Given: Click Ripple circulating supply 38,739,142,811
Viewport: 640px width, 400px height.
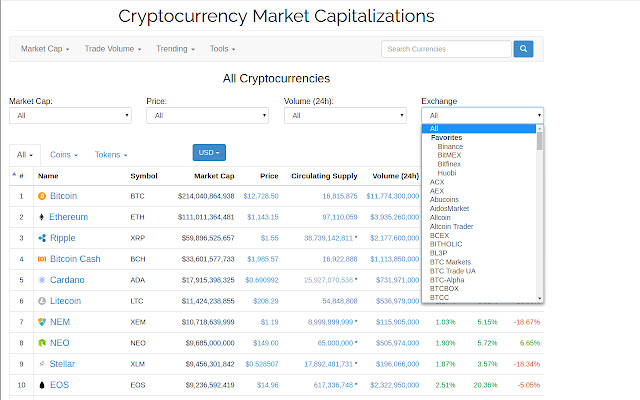Looking at the screenshot, I should (x=328, y=238).
